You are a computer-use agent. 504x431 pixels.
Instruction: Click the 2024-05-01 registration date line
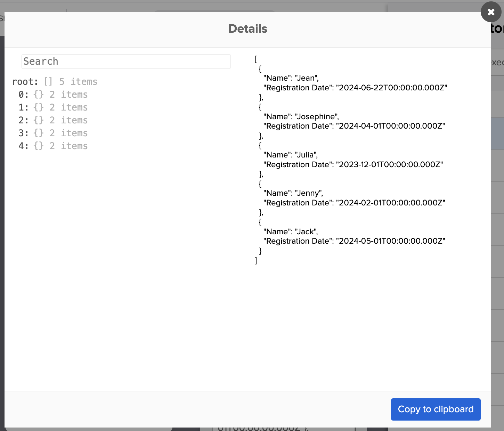(354, 241)
